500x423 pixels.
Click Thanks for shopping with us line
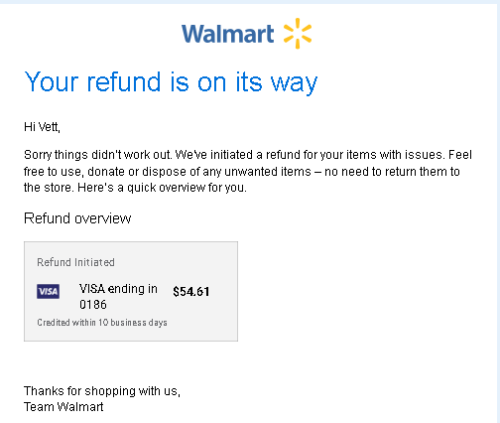point(102,391)
